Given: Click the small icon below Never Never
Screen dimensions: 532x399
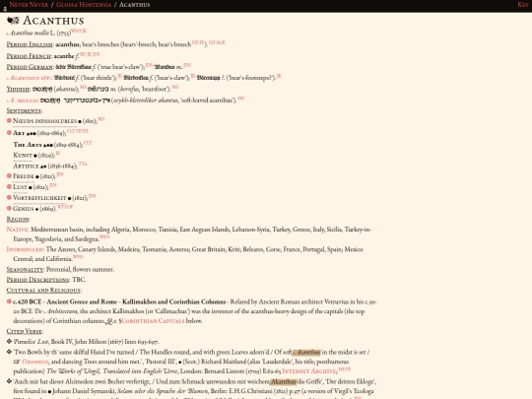Looking at the screenshot, I should [x=5, y=9].
